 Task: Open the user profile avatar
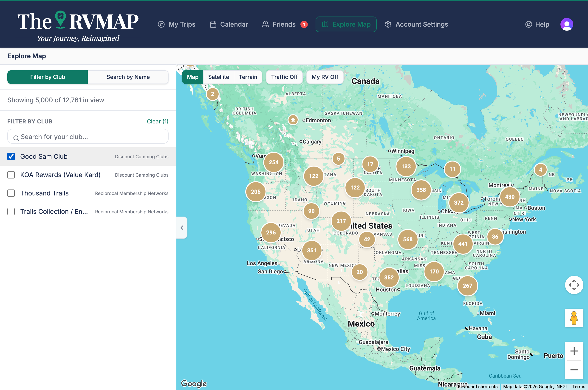pyautogui.click(x=567, y=24)
